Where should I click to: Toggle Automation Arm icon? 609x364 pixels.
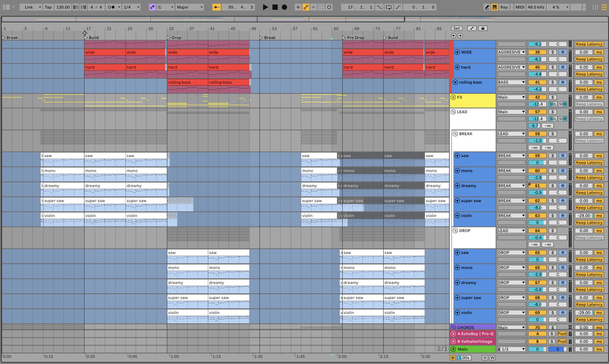click(x=306, y=7)
